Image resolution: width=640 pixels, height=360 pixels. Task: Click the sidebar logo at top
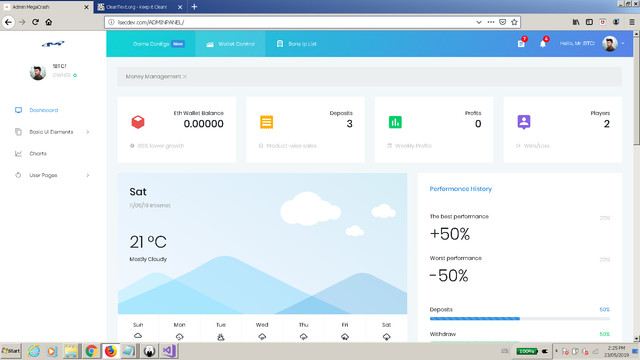[x=53, y=44]
